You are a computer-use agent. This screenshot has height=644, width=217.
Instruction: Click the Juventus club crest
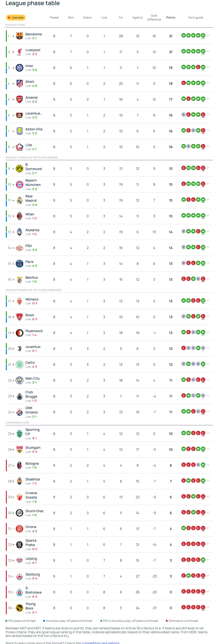click(19, 349)
